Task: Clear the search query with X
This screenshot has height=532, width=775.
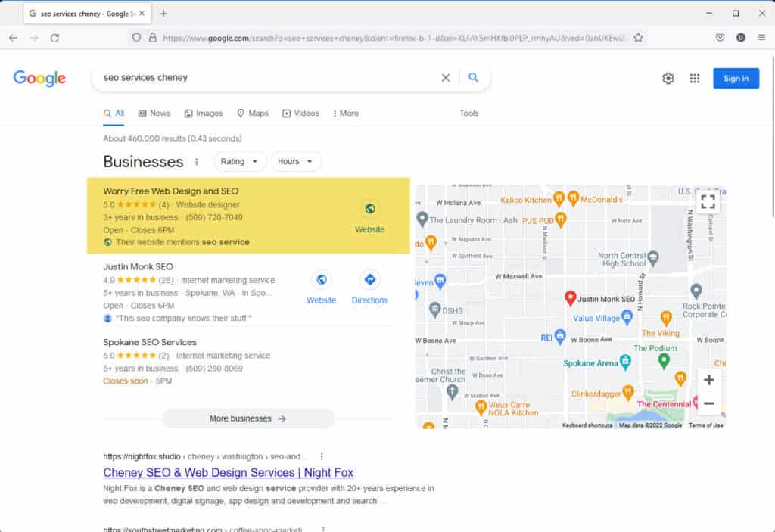Action: tap(445, 78)
